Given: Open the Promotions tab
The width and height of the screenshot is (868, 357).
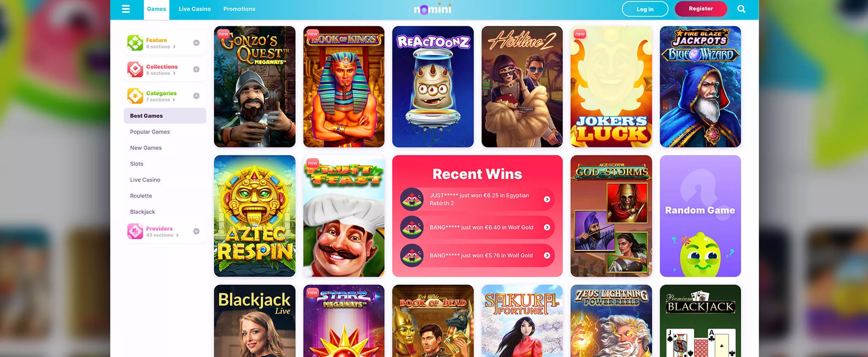Looking at the screenshot, I should pyautogui.click(x=239, y=9).
